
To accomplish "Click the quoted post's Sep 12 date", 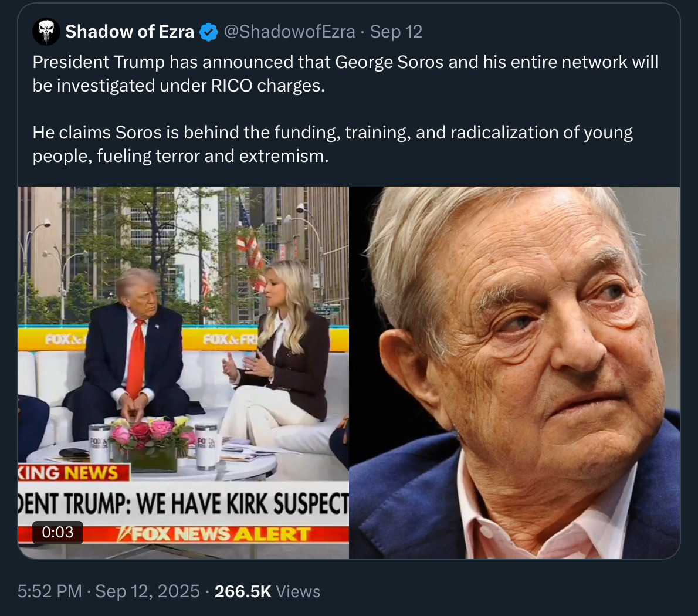I will coord(396,32).
